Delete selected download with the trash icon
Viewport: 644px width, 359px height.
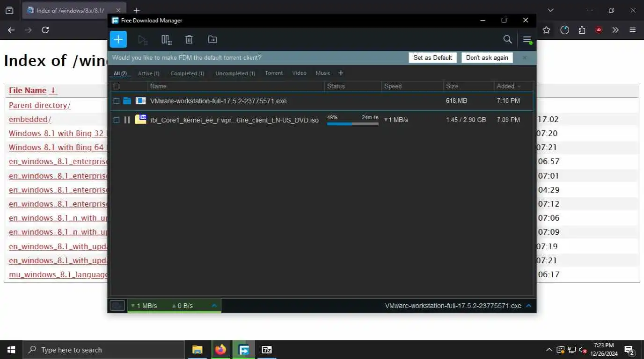(189, 40)
